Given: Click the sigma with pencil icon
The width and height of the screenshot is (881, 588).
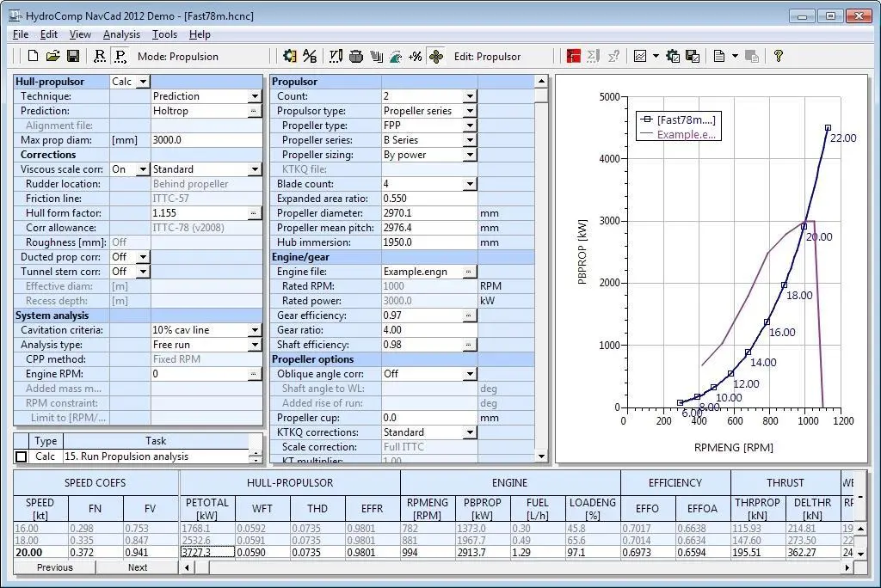Looking at the screenshot, I should [x=594, y=56].
